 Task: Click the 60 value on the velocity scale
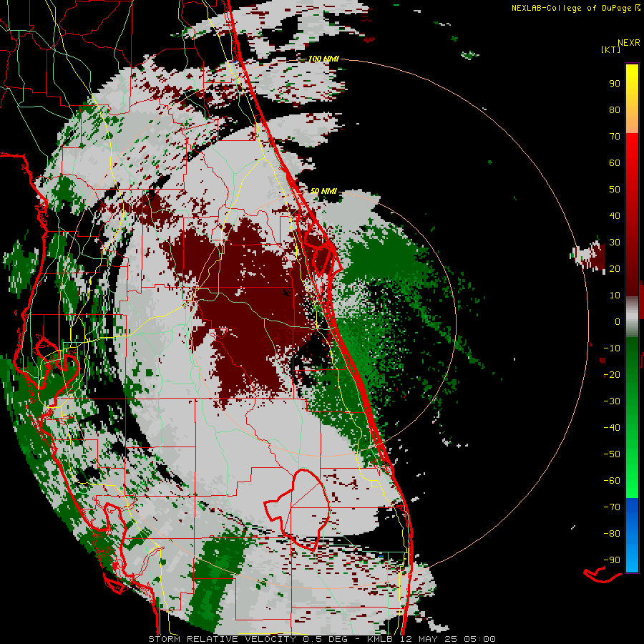click(615, 162)
